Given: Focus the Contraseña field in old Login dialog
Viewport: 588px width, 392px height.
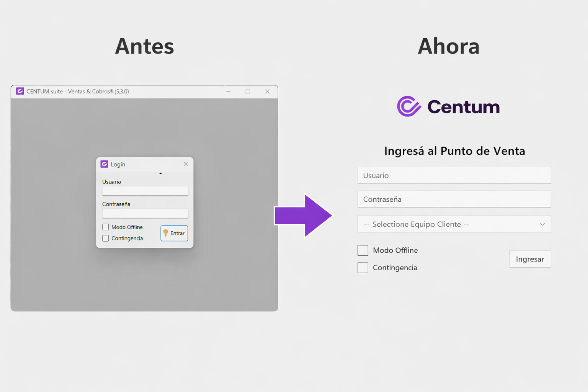Looking at the screenshot, I should coord(145,213).
